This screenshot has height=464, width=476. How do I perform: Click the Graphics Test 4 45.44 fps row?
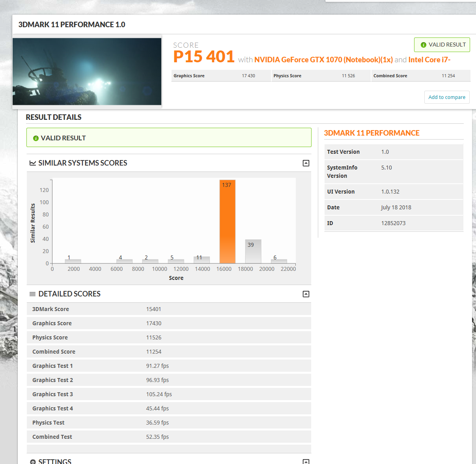tap(169, 408)
